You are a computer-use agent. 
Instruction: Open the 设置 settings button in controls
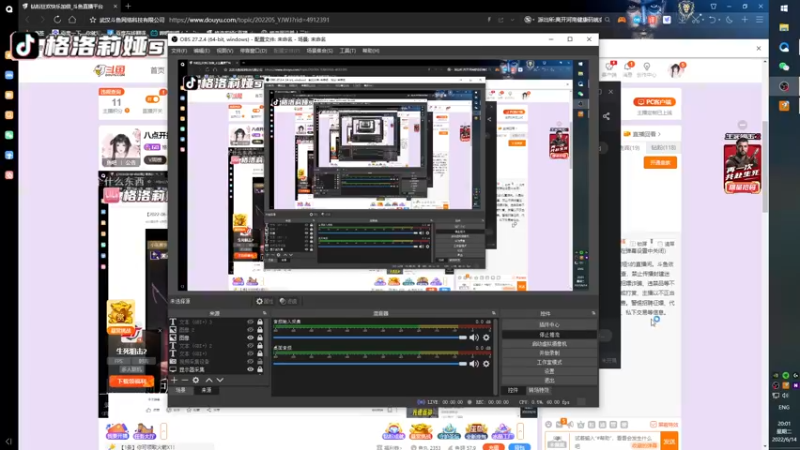[549, 371]
